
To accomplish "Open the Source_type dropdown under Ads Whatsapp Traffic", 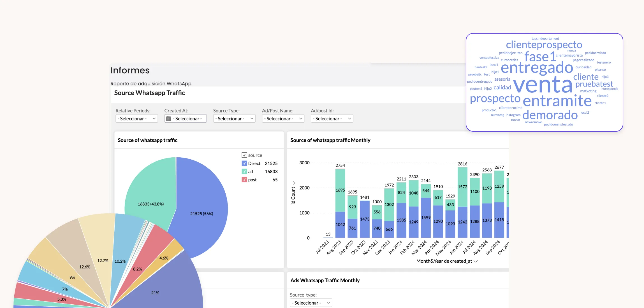I will click(311, 303).
